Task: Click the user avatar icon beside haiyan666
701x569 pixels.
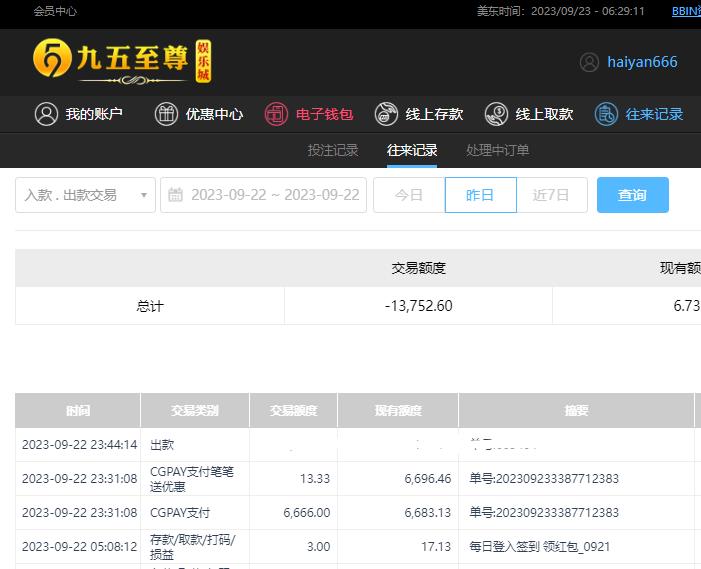Action: pos(589,62)
